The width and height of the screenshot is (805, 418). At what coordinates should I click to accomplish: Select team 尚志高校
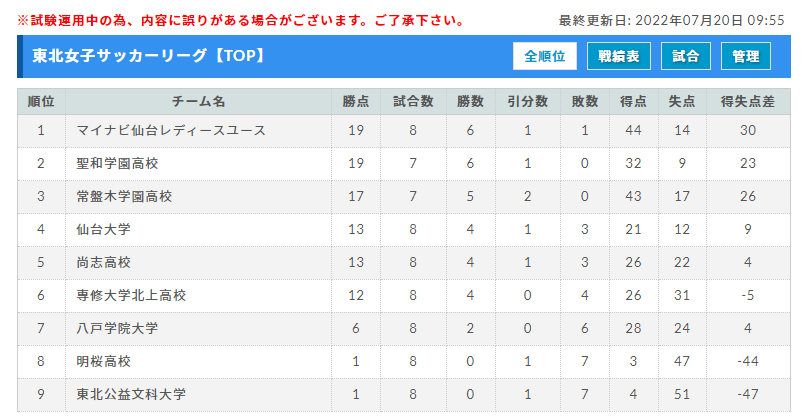(x=103, y=262)
